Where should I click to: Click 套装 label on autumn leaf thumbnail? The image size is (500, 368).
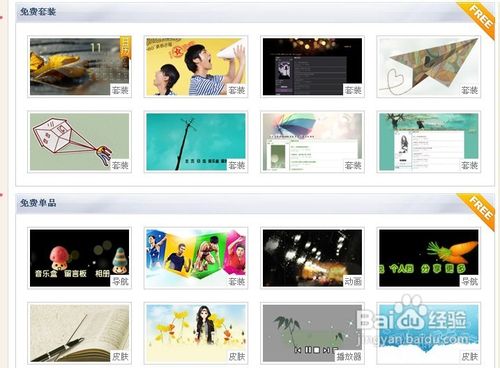(x=120, y=90)
